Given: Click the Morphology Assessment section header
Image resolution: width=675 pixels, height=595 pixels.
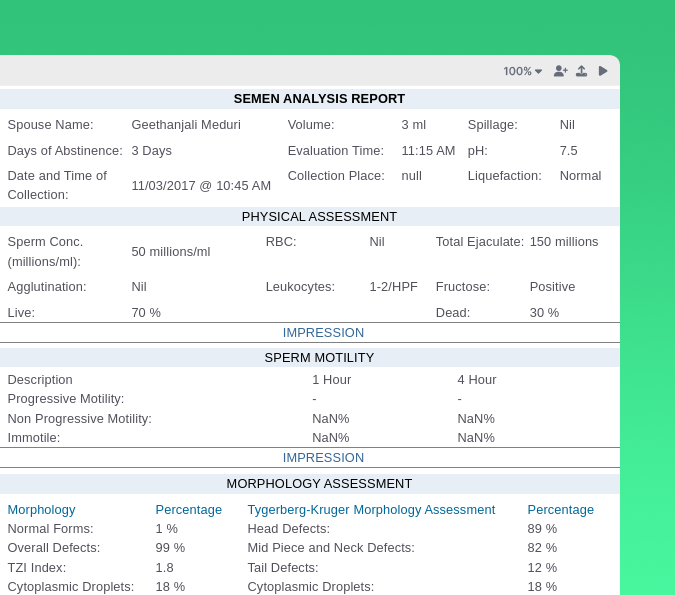Looking at the screenshot, I should point(319,483).
